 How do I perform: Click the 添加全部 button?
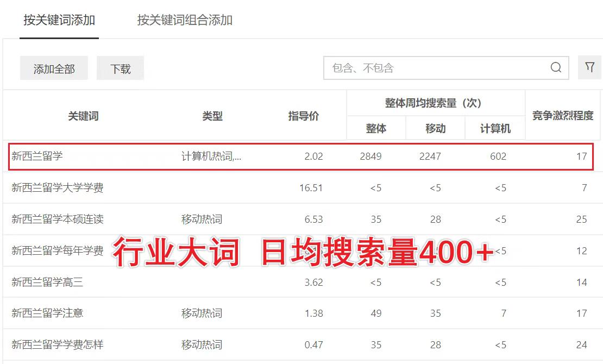click(54, 68)
